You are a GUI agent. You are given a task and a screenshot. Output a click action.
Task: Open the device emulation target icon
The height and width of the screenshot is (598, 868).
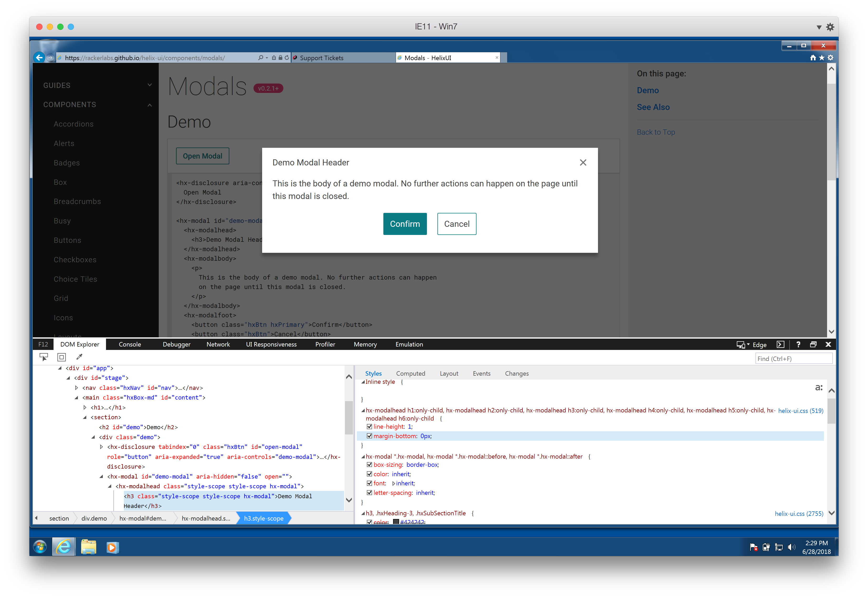tap(741, 344)
